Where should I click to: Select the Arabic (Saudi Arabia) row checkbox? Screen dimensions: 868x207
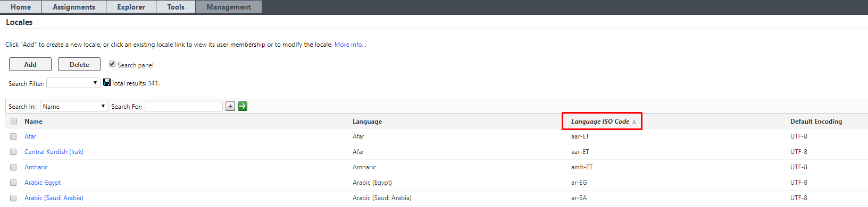click(x=13, y=198)
